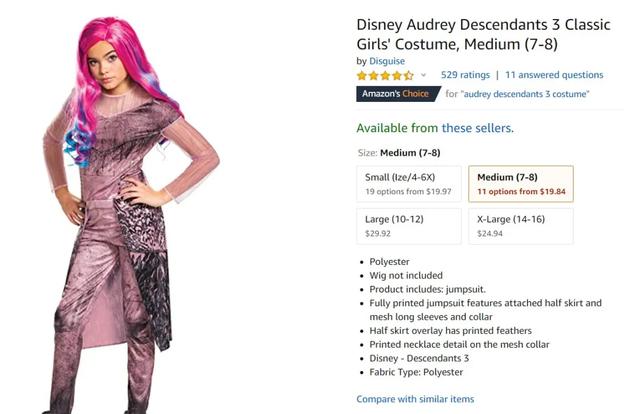
Task: Click the $29.92 price in Large option
Action: (x=378, y=234)
